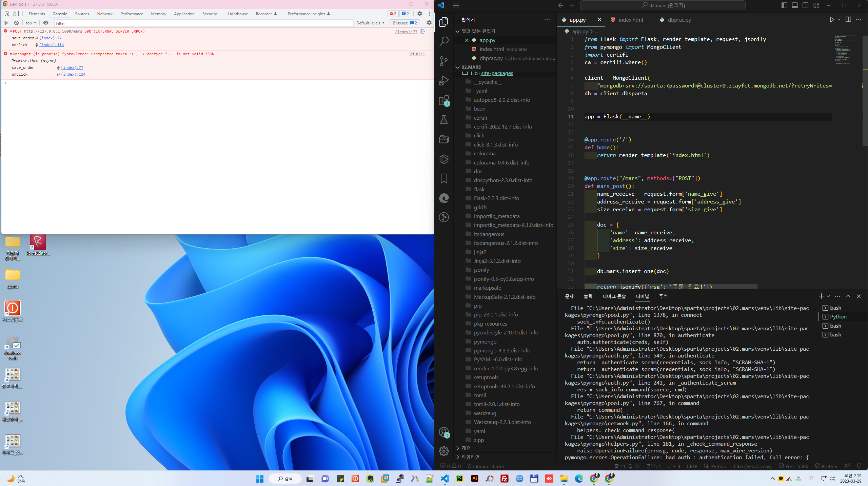Collapse the POST 500 error details
The width and height of the screenshot is (868, 486).
point(11,31)
